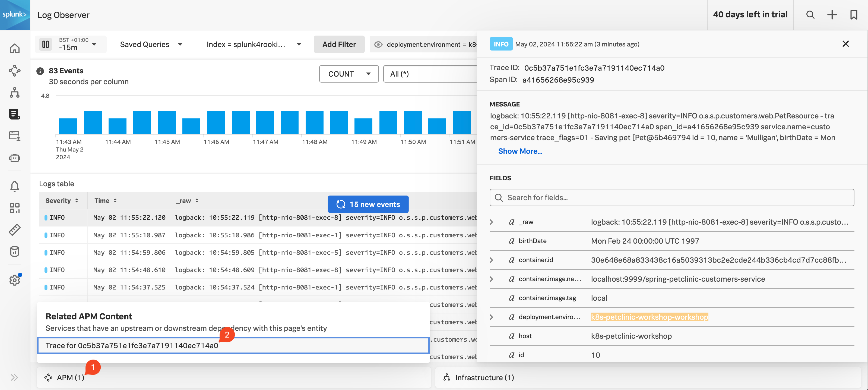Open the COUNT aggregation dropdown

349,74
